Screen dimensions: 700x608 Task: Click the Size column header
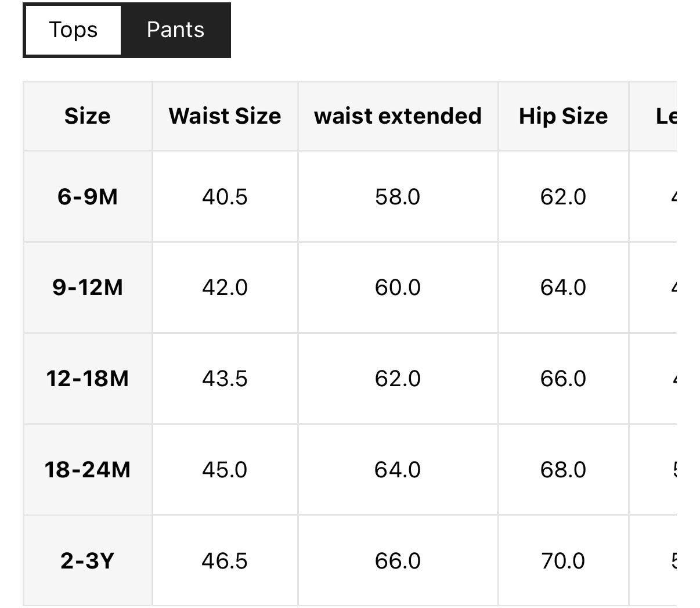(88, 116)
